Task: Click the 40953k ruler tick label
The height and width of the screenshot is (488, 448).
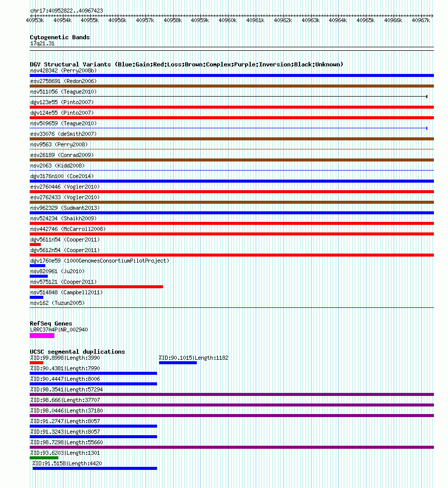Action: pos(35,21)
